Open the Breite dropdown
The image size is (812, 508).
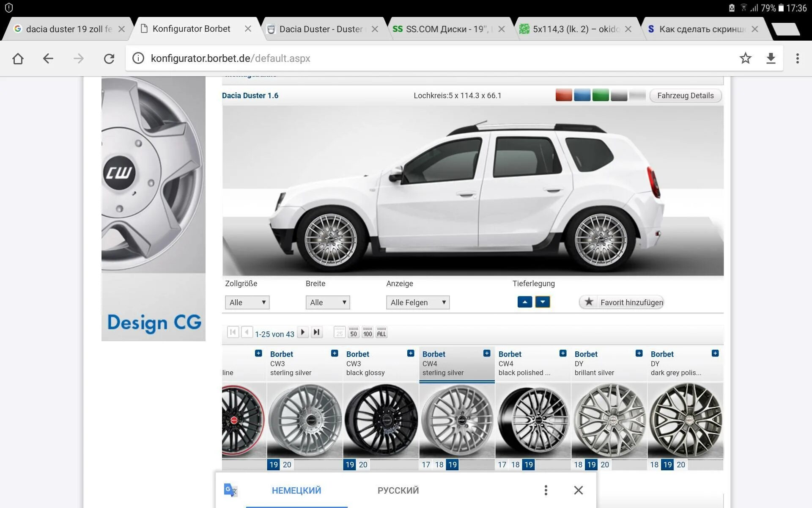point(328,302)
